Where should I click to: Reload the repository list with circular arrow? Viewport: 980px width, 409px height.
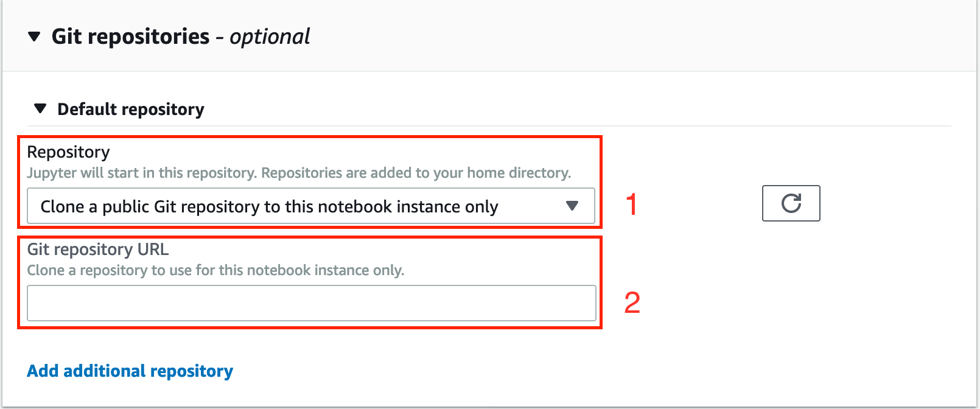(x=791, y=203)
